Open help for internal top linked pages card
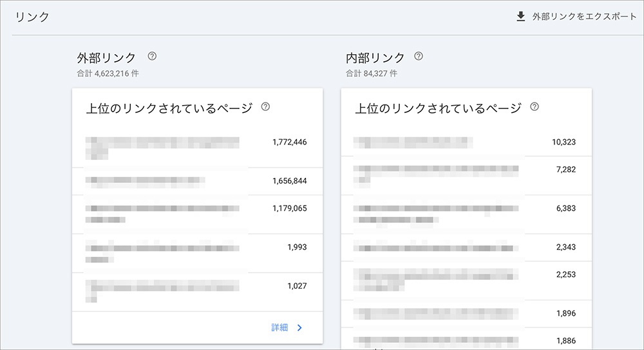 (x=535, y=107)
